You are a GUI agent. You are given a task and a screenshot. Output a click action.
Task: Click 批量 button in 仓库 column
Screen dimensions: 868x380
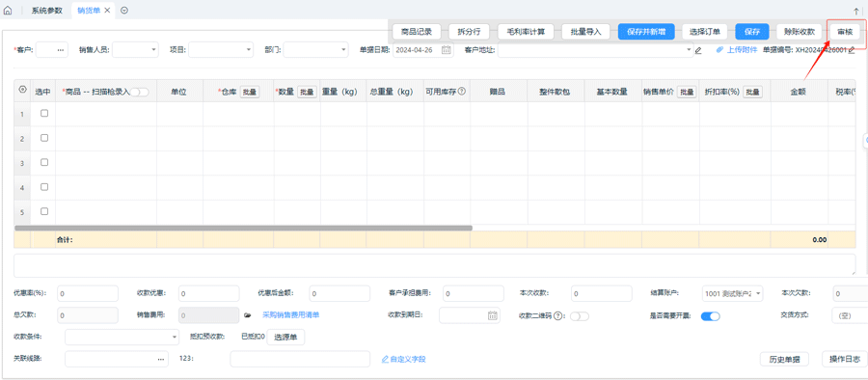point(250,92)
